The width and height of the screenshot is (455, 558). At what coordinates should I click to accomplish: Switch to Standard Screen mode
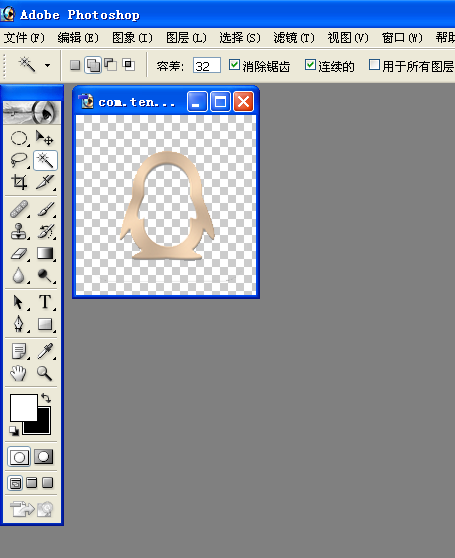click(15, 483)
